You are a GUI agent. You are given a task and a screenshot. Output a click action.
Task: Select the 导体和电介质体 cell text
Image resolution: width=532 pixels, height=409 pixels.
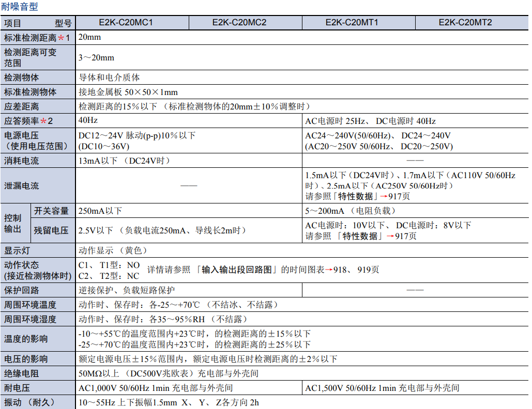[x=109, y=77]
